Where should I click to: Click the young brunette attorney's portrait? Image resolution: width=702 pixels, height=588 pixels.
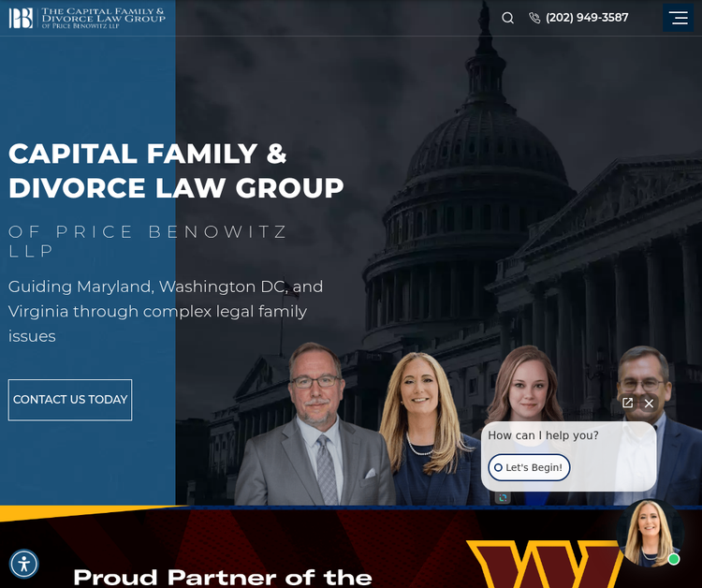click(x=527, y=385)
